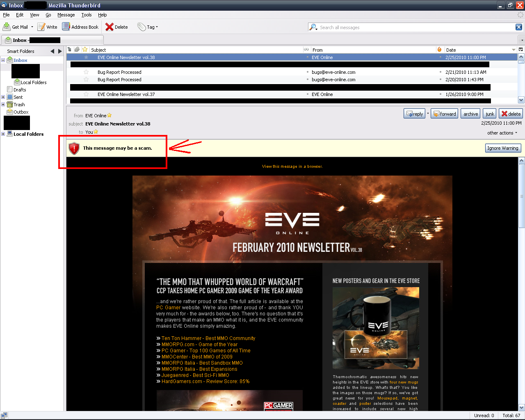
Task: Open HardGamers.com Review Score link
Action: pos(205,381)
